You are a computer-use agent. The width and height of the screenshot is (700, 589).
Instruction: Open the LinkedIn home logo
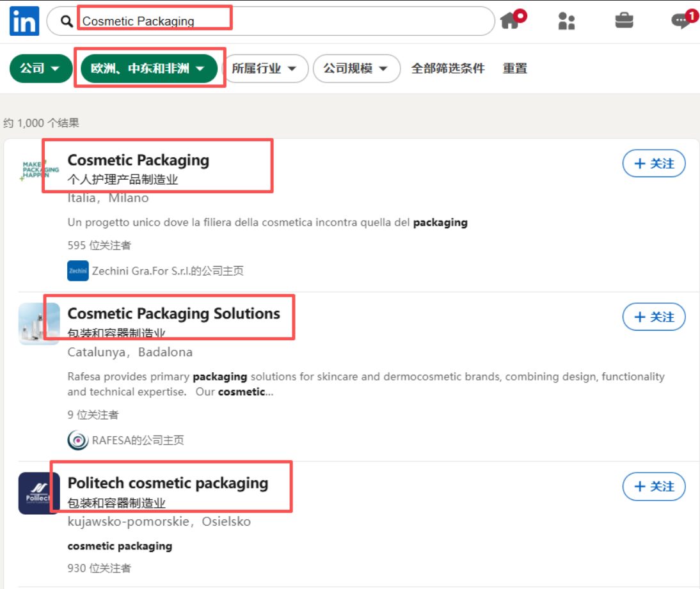tap(24, 21)
